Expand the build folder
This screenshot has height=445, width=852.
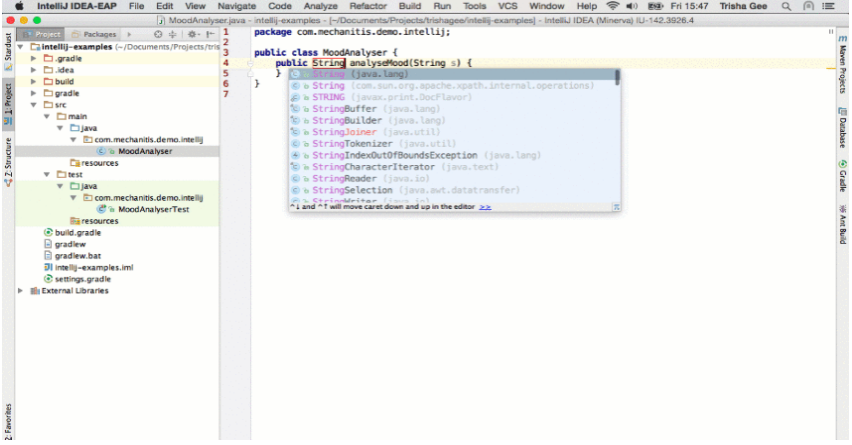(34, 82)
